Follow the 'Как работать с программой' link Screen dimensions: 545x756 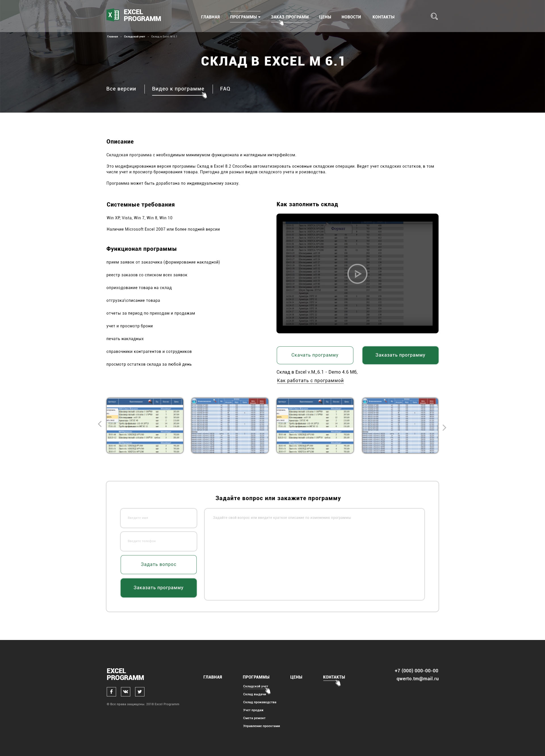(310, 381)
